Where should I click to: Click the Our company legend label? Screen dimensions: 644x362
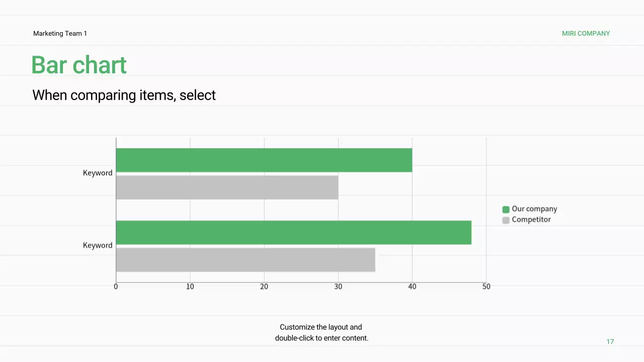[x=534, y=209]
